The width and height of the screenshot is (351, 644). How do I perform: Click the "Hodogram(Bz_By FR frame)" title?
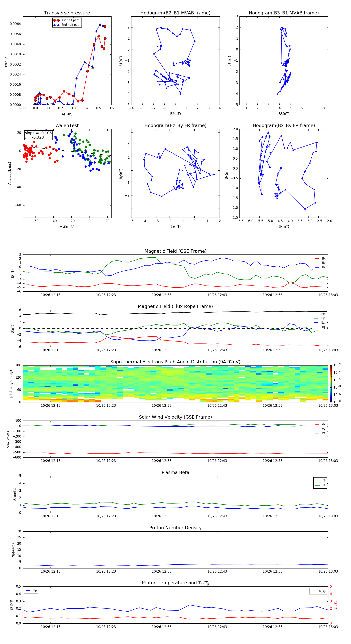175,125
